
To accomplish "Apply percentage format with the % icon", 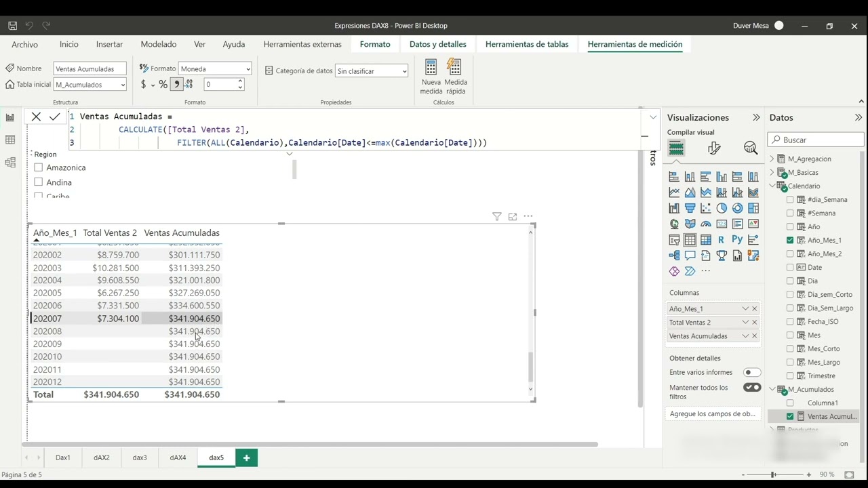I will [x=163, y=85].
